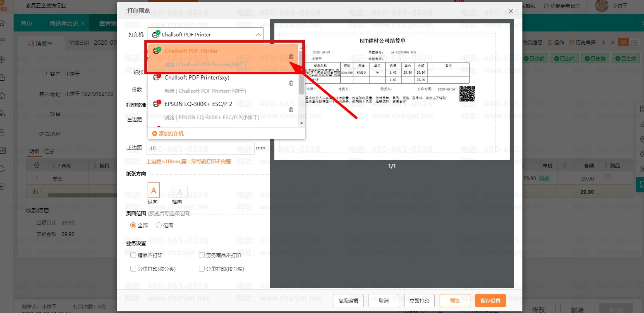This screenshot has height=313, width=644.
Task: Tick the 劳务商品不打印 checkbox
Action: click(202, 255)
